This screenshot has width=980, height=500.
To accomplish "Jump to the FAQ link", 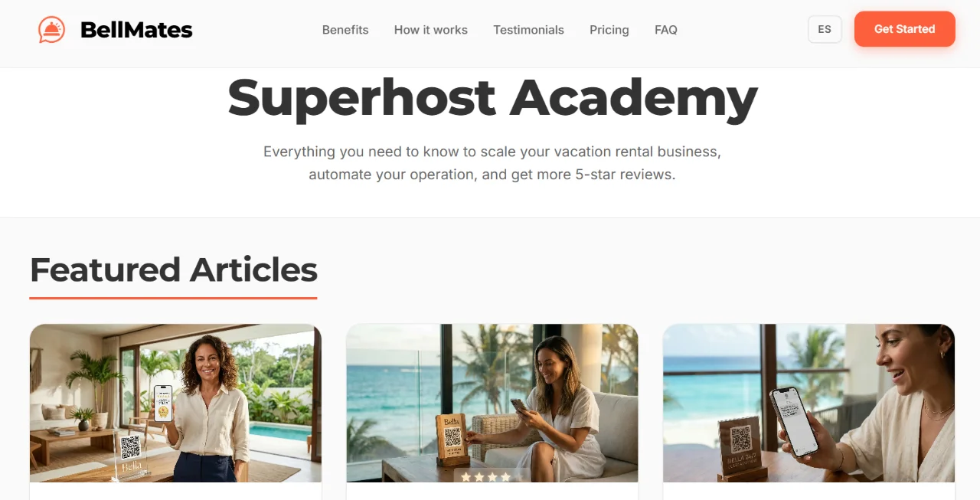I will (666, 30).
